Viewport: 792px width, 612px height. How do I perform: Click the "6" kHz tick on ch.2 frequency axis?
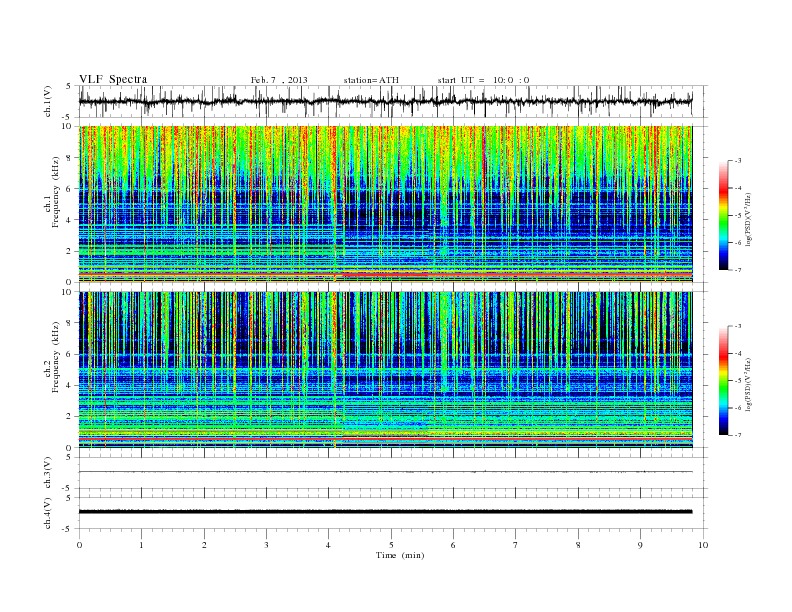pyautogui.click(x=69, y=354)
